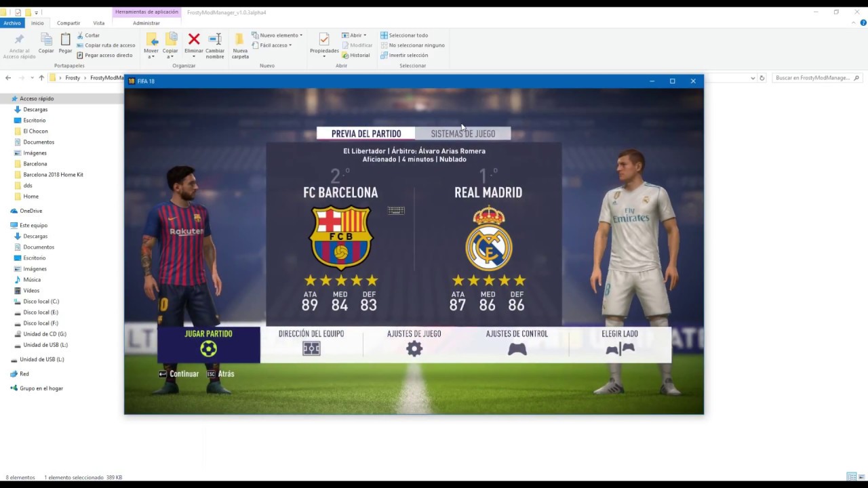The image size is (868, 488).
Task: Expand the Abrir dropdown in ribbon
Action: tap(354, 35)
